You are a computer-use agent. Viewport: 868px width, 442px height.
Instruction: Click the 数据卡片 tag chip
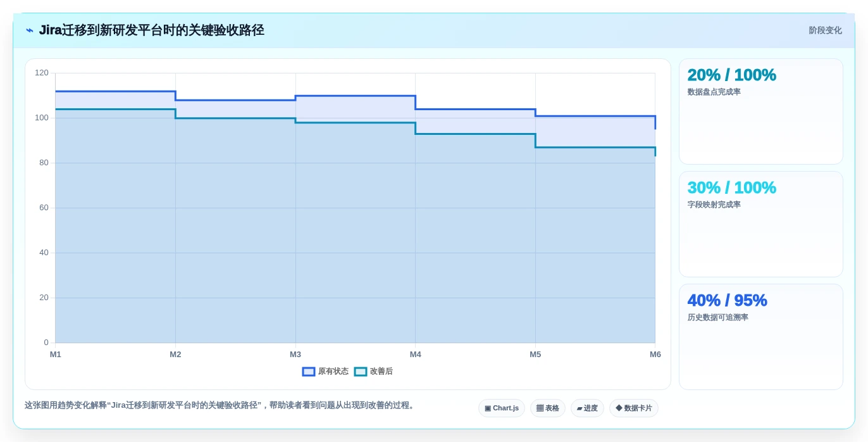pos(634,408)
